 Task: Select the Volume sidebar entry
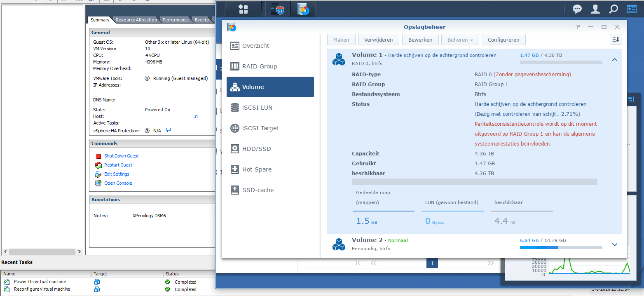[270, 87]
